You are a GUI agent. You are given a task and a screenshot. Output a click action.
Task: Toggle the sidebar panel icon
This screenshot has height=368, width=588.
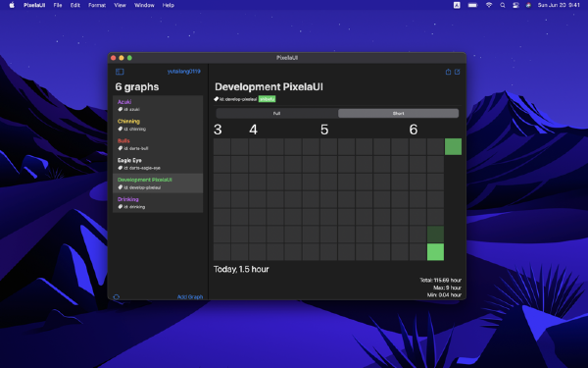[x=120, y=72]
